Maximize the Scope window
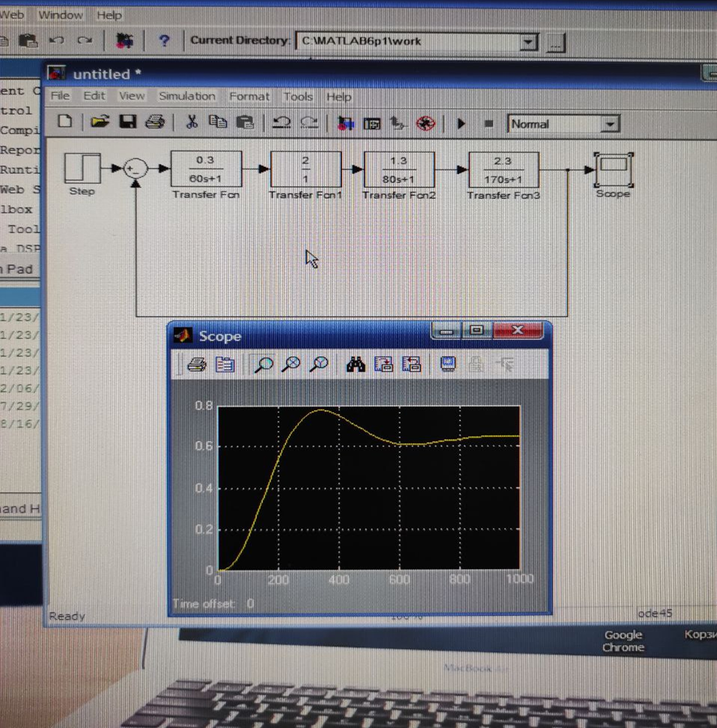 point(476,330)
